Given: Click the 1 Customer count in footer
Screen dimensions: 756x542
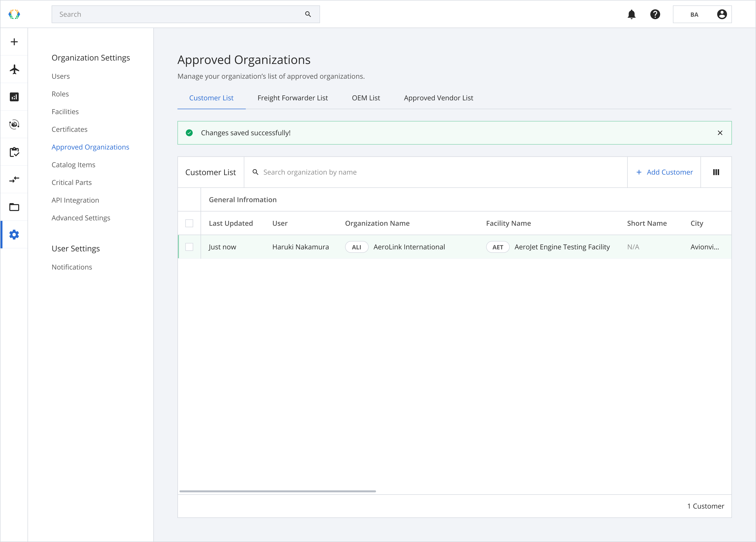Looking at the screenshot, I should pyautogui.click(x=705, y=506).
